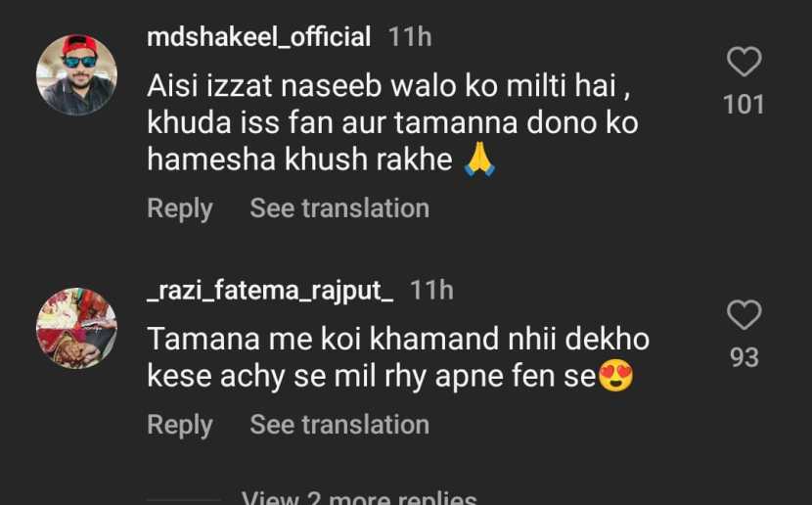The width and height of the screenshot is (812, 505).
Task: Tap the heart on _razi_fatema_rajput_'s comment
Action: tap(744, 315)
